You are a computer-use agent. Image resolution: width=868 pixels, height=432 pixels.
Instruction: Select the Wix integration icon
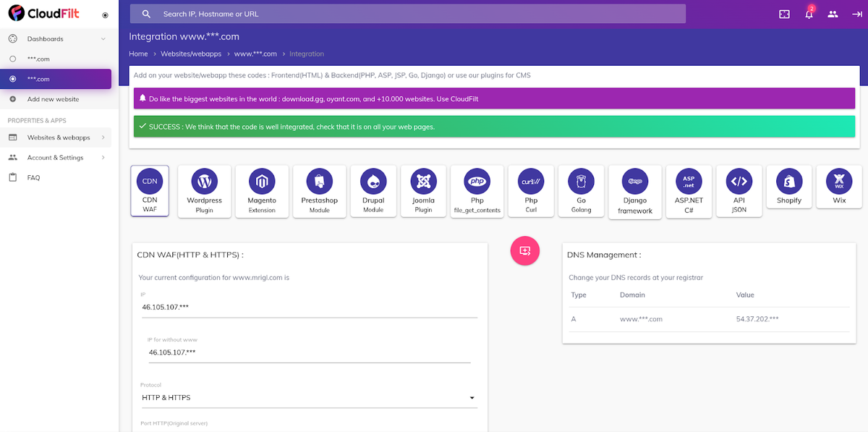[x=838, y=187]
